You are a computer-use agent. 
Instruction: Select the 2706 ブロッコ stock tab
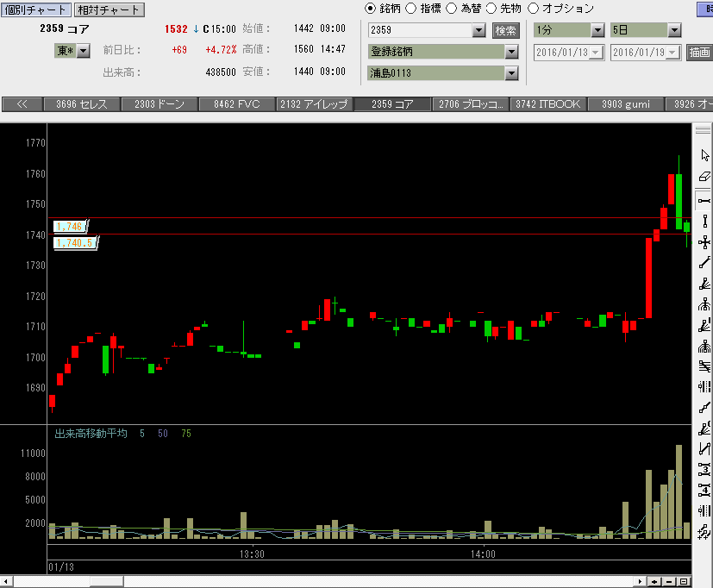click(x=471, y=104)
